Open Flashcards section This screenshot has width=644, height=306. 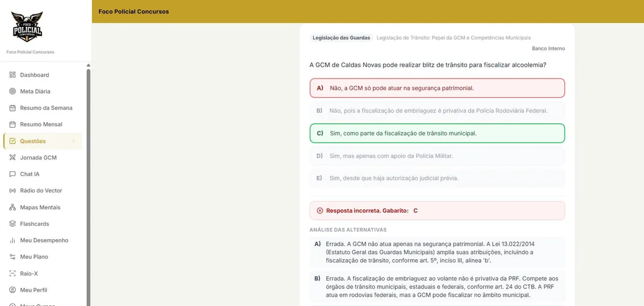point(43,224)
